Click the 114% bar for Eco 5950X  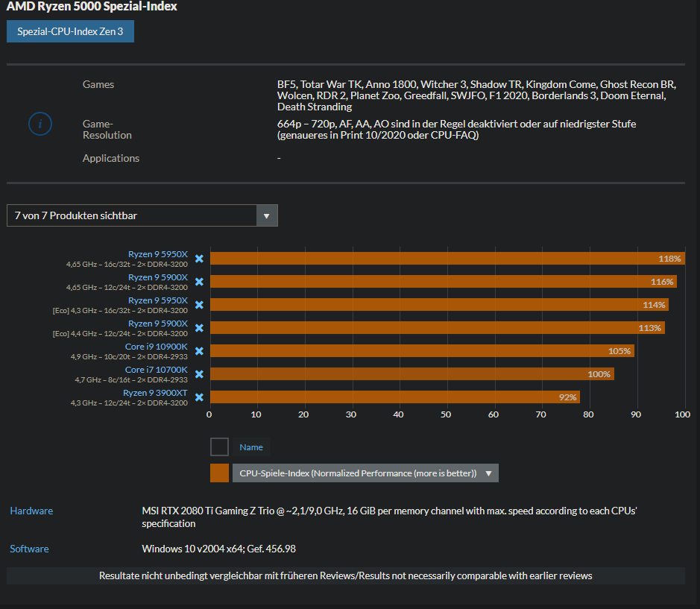[439, 305]
